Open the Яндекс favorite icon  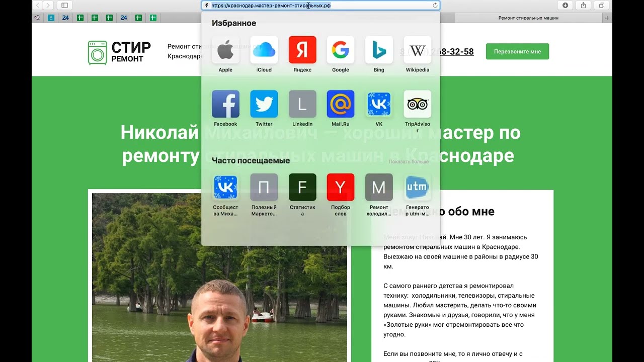pos(302,50)
